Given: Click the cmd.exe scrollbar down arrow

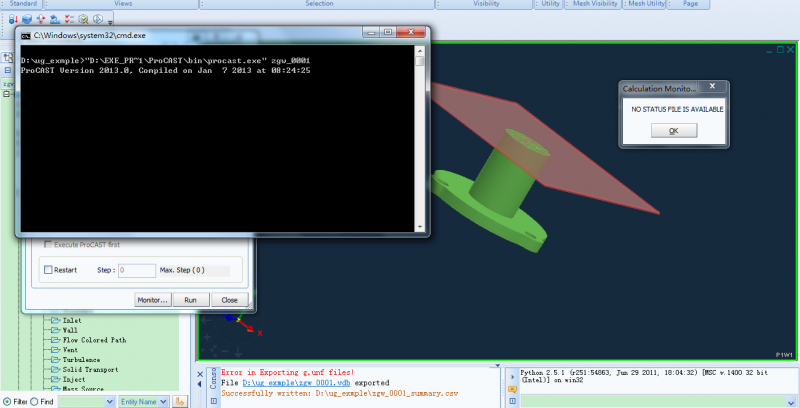Looking at the screenshot, I should [420, 227].
